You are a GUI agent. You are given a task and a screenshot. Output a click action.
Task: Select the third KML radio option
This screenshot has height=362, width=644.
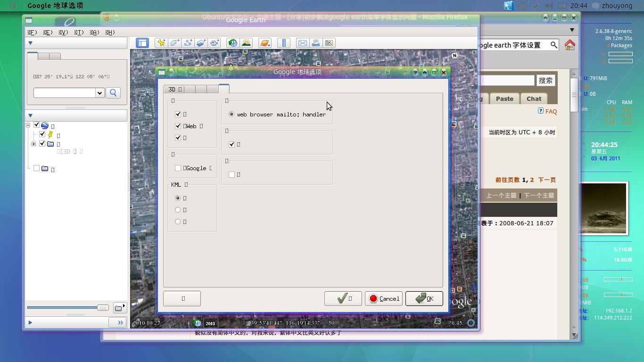pyautogui.click(x=178, y=222)
